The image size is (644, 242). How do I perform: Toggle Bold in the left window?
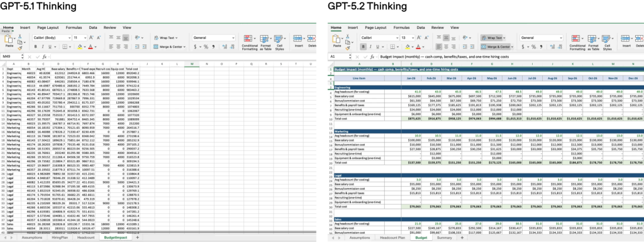click(x=35, y=47)
